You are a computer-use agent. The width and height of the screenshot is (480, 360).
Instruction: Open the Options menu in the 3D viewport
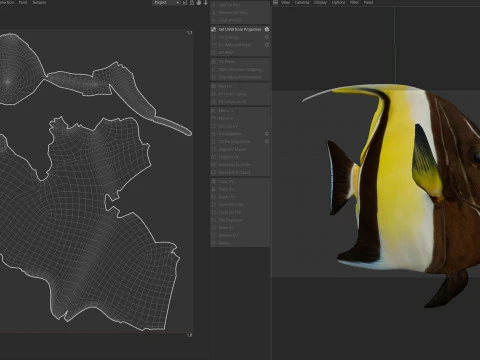(338, 3)
